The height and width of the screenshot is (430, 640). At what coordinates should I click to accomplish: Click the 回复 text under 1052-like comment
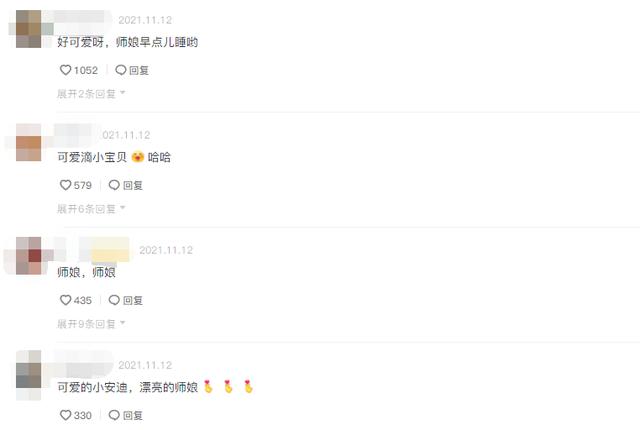click(x=139, y=70)
